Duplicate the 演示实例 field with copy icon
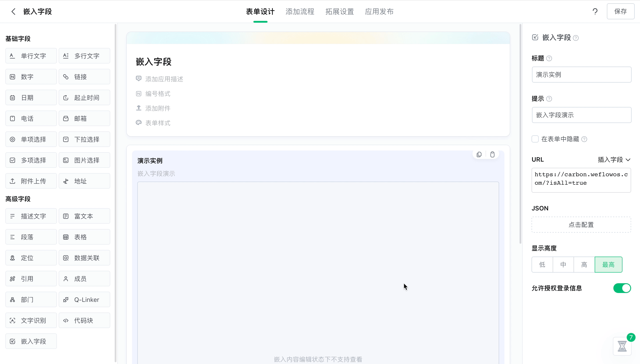640x364 pixels. coord(479,154)
